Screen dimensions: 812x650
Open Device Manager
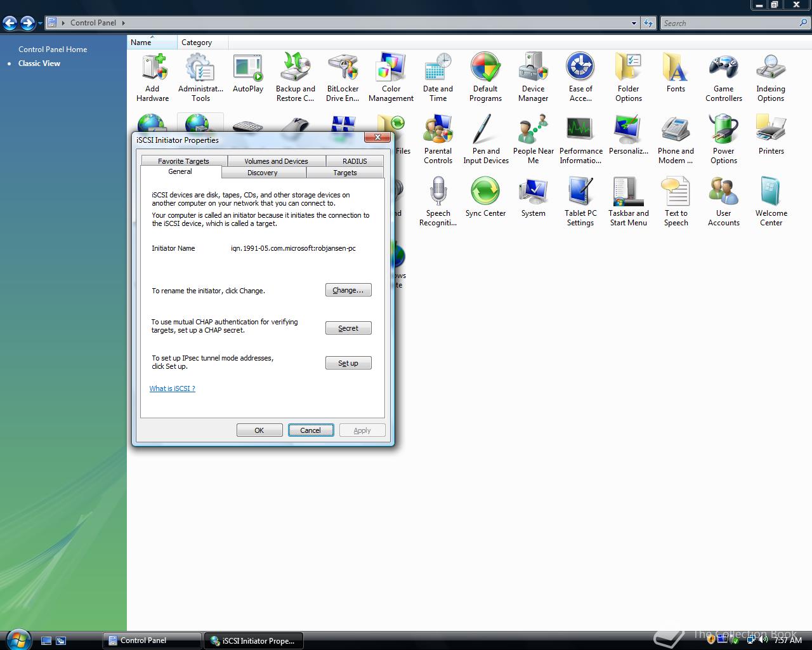click(534, 77)
